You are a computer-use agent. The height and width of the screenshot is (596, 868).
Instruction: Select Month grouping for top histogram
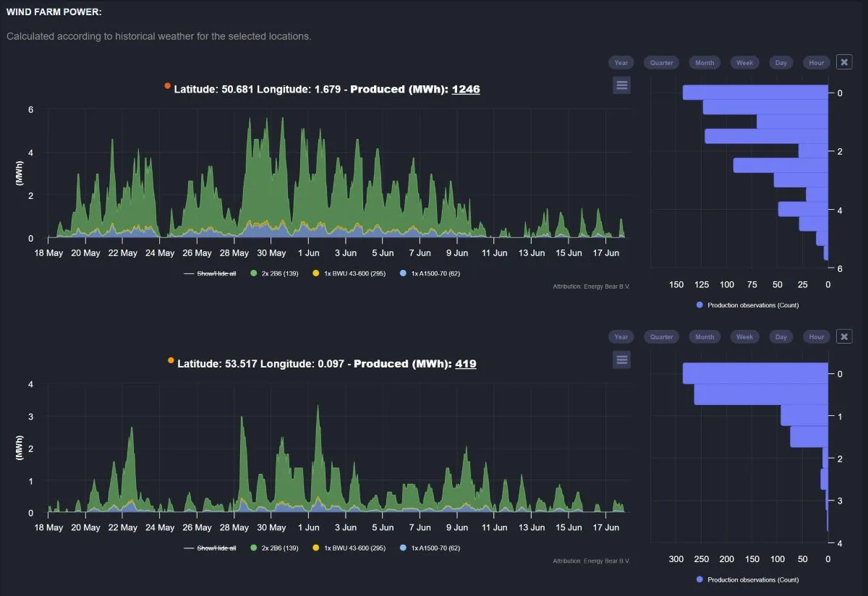pos(705,63)
